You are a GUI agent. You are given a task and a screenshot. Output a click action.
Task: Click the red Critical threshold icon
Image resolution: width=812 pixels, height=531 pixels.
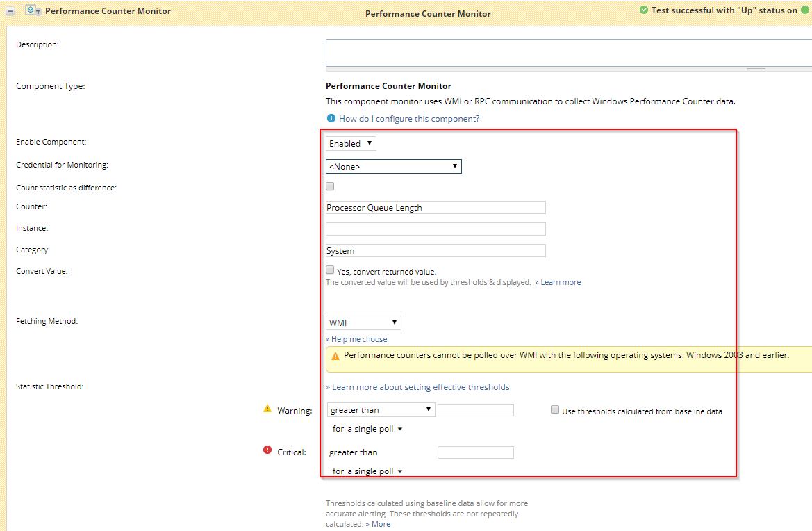click(267, 450)
